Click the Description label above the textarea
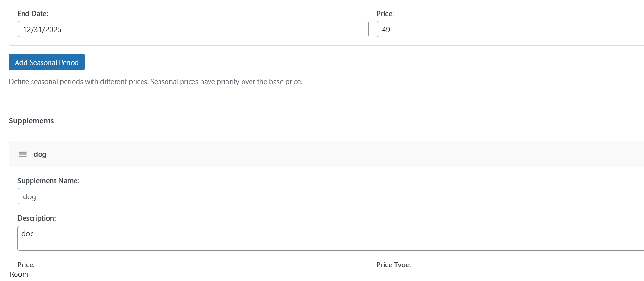Screen dimensions: 644x281 click(37, 218)
